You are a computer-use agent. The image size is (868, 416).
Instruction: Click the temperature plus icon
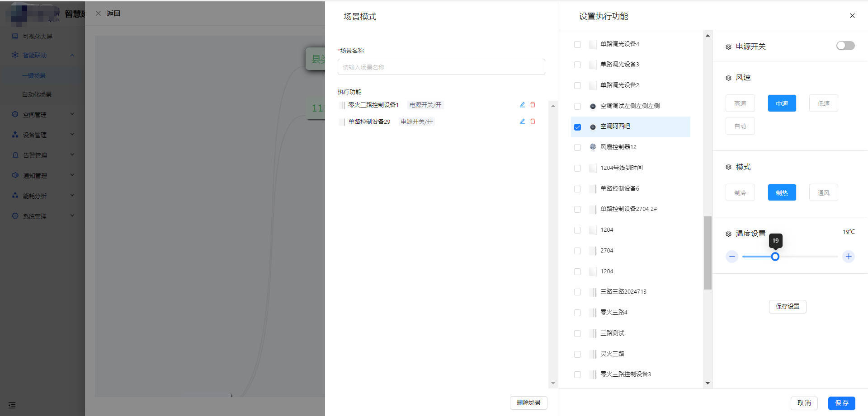click(849, 257)
